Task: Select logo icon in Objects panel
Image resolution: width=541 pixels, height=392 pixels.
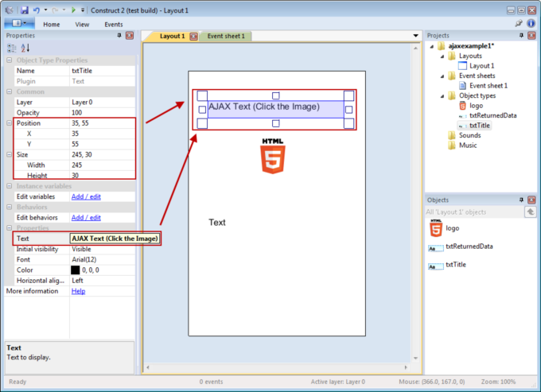Action: pyautogui.click(x=436, y=228)
